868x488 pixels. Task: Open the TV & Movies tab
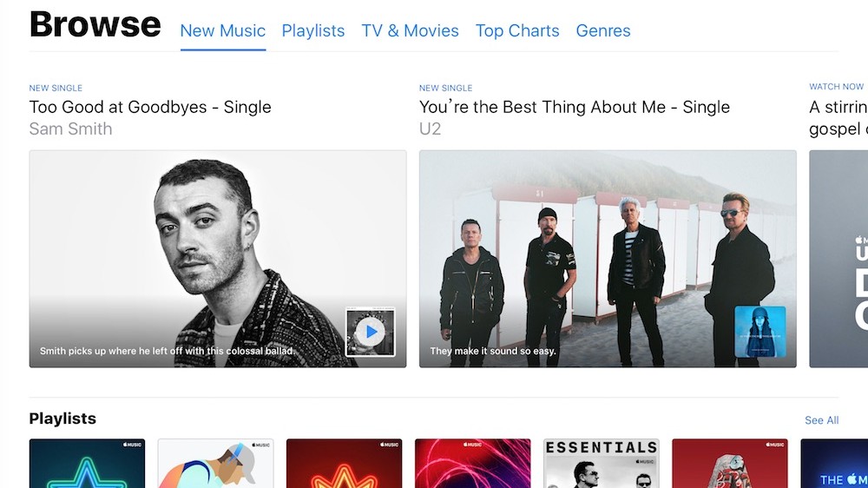pos(411,30)
